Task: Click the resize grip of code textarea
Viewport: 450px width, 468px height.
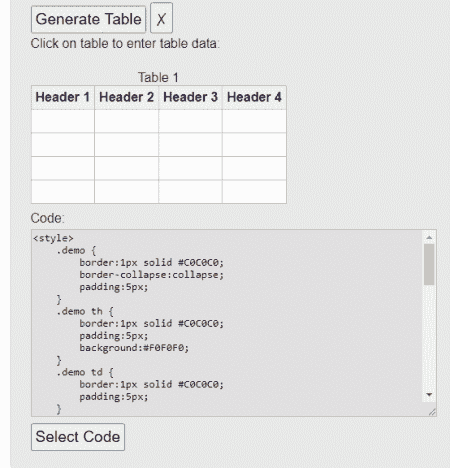Action: 432,412
